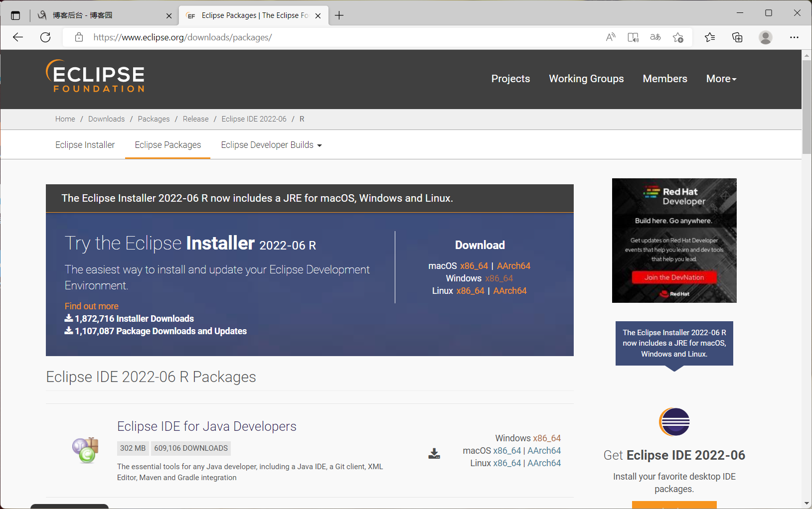Viewport: 812px width, 509px height.
Task: Download installer for macOS AArch64
Action: click(x=513, y=266)
